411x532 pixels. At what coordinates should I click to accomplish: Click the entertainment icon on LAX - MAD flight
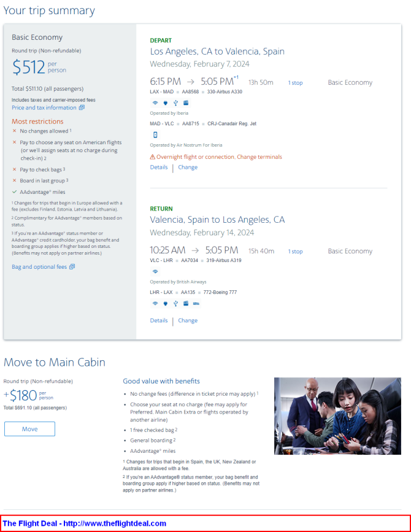tap(186, 102)
